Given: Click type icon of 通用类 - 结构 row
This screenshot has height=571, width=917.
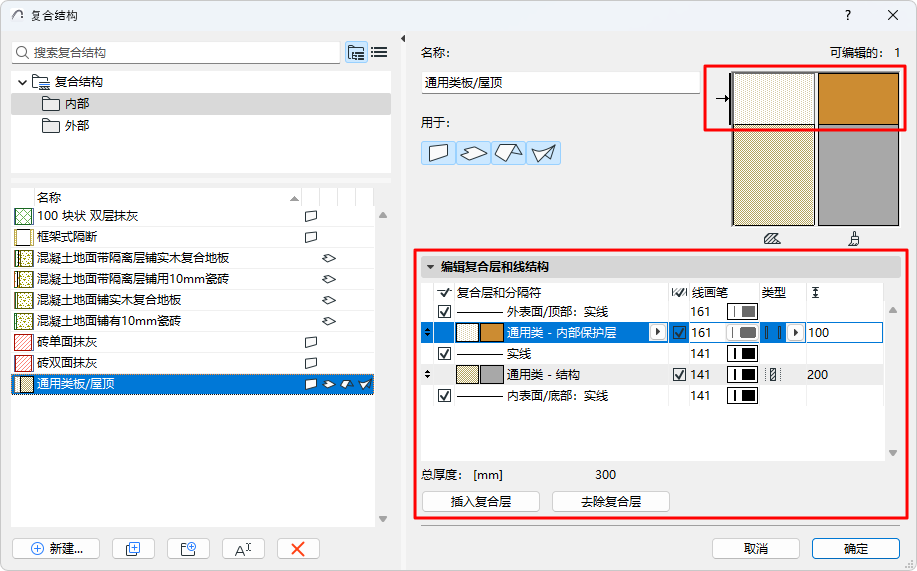Looking at the screenshot, I should coord(773,374).
